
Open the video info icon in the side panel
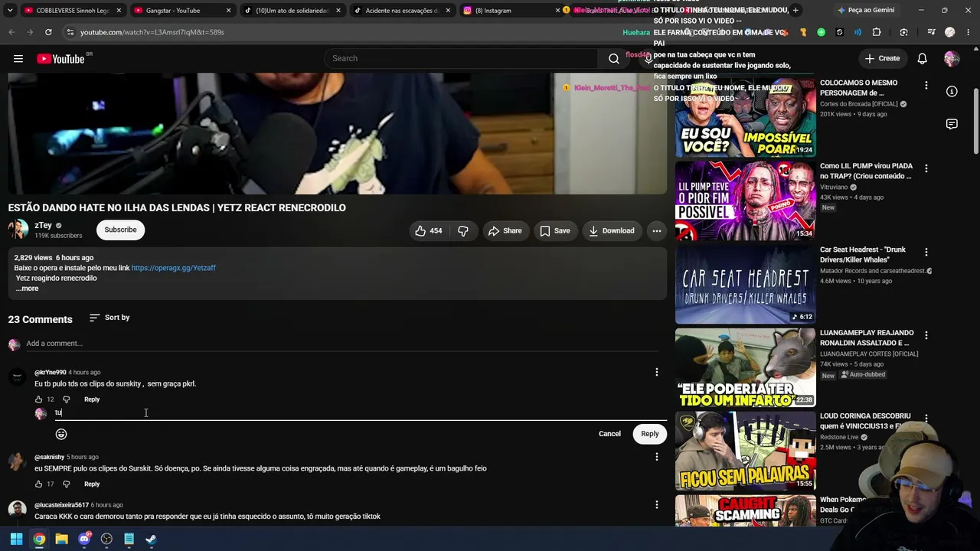pos(952,92)
